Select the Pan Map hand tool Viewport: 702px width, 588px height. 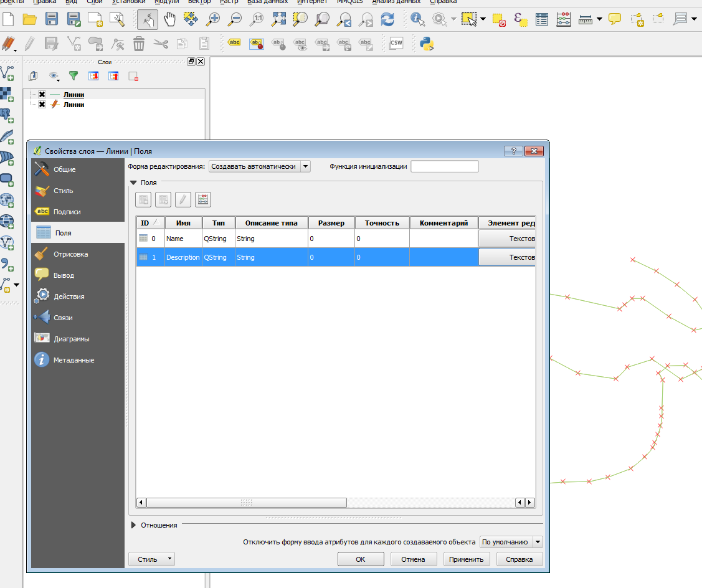click(169, 19)
